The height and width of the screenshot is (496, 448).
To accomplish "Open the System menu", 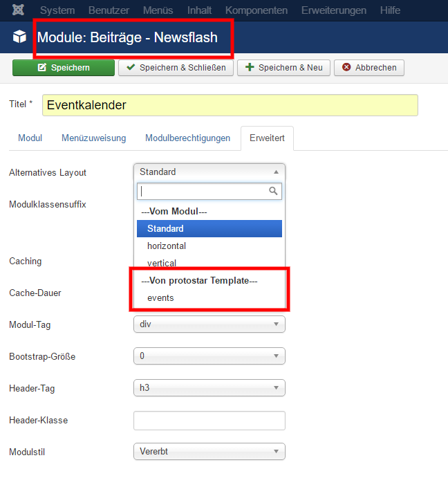I will pos(57,10).
